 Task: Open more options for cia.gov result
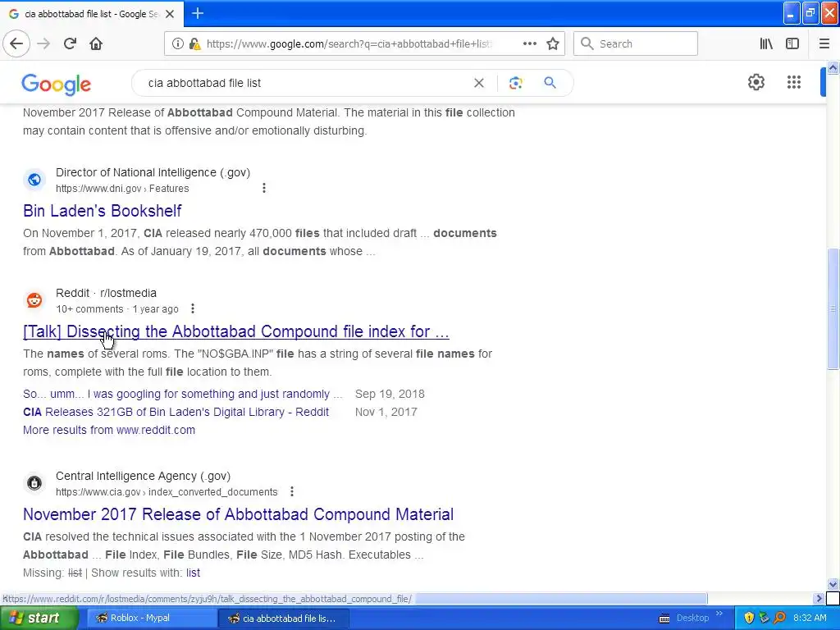pyautogui.click(x=292, y=491)
